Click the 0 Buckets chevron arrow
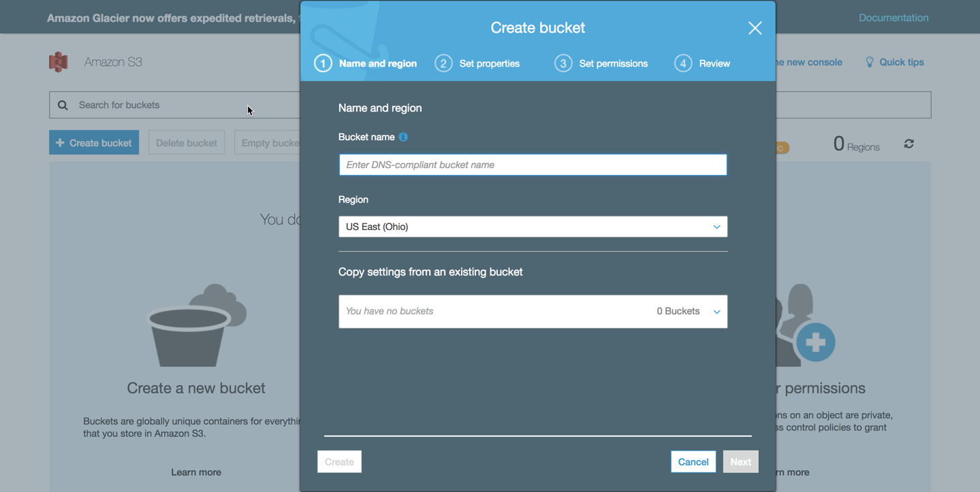The image size is (980, 492). pyautogui.click(x=716, y=312)
